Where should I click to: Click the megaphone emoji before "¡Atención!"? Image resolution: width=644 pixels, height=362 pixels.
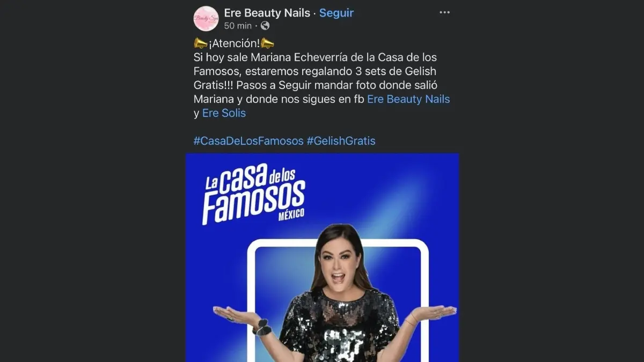click(x=199, y=42)
